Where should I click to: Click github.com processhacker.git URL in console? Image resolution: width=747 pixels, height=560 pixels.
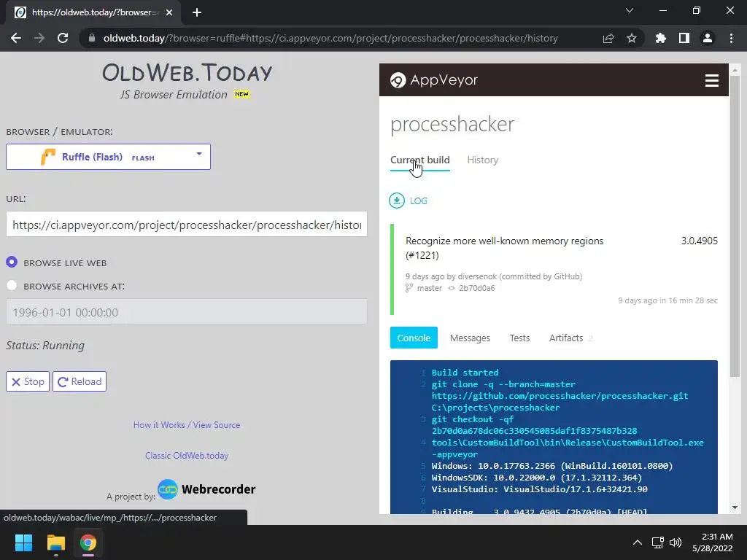click(560, 396)
